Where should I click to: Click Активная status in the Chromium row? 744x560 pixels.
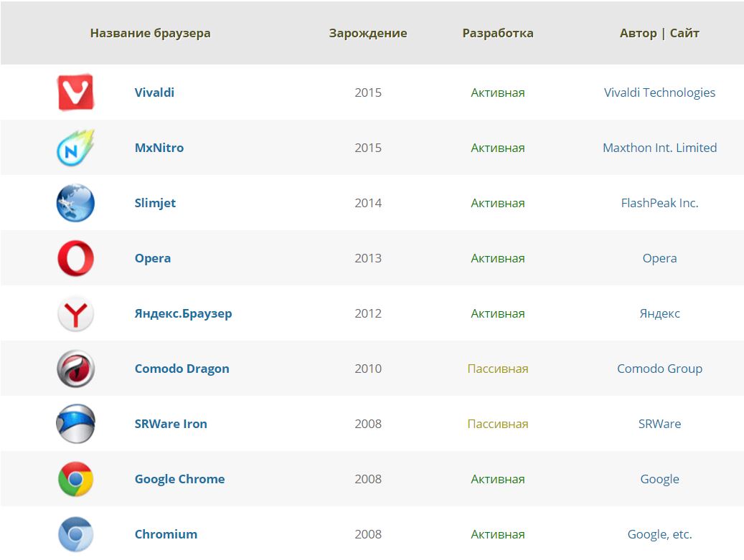coord(498,535)
